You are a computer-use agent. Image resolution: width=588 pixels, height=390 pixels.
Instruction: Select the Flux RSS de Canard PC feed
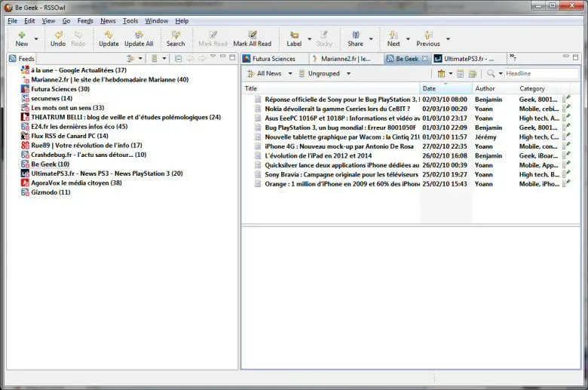(65, 136)
